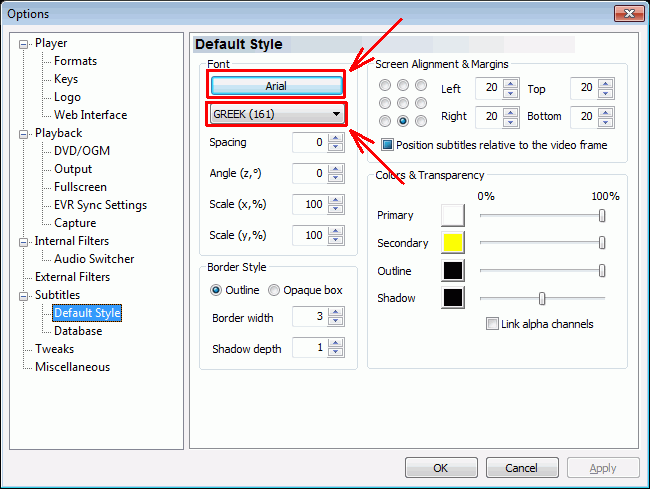Open the Outline color swatch
650x489 pixels.
pyautogui.click(x=453, y=270)
